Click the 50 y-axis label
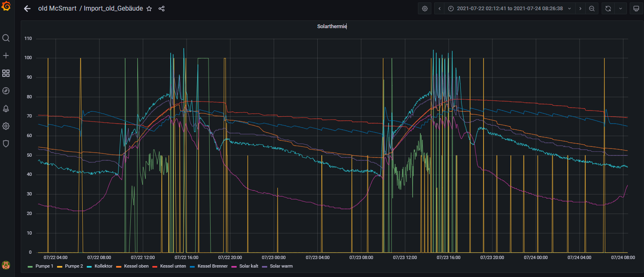 coord(29,155)
